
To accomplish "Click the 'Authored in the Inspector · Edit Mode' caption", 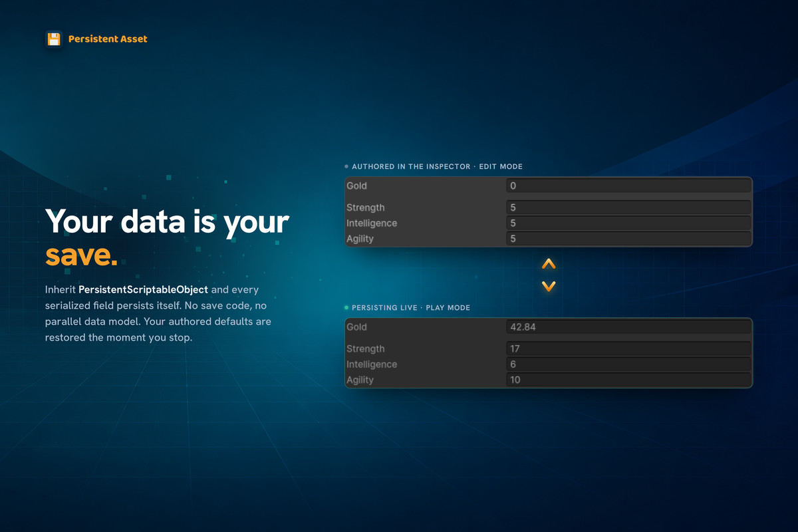I will tap(437, 166).
